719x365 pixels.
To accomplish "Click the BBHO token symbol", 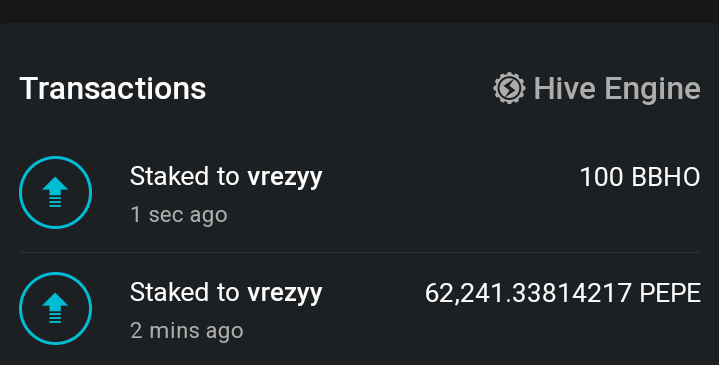I will (x=666, y=177).
